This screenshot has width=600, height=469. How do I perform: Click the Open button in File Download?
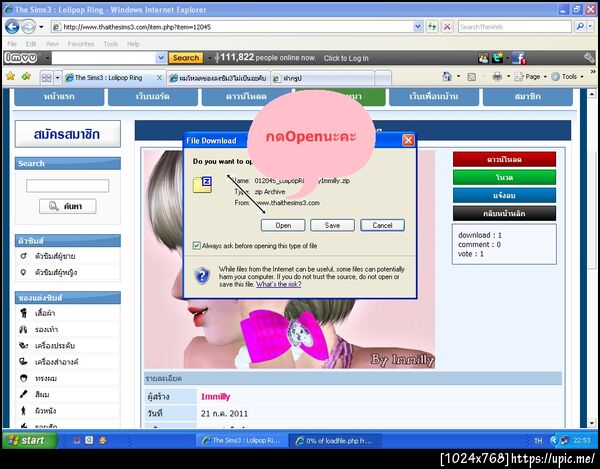(283, 225)
